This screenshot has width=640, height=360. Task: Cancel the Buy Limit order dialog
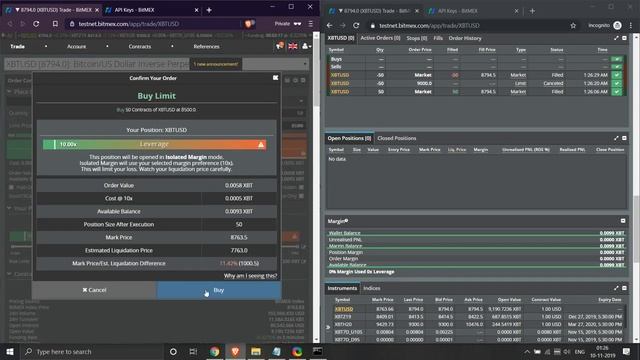click(94, 290)
